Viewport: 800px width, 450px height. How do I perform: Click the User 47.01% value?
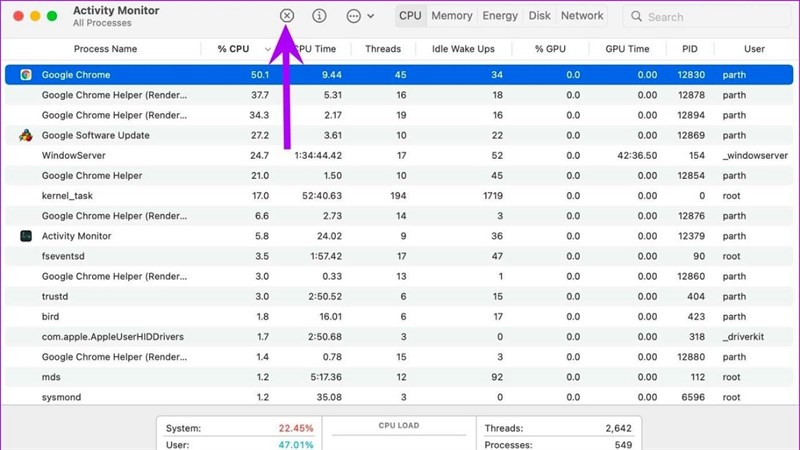tap(296, 444)
